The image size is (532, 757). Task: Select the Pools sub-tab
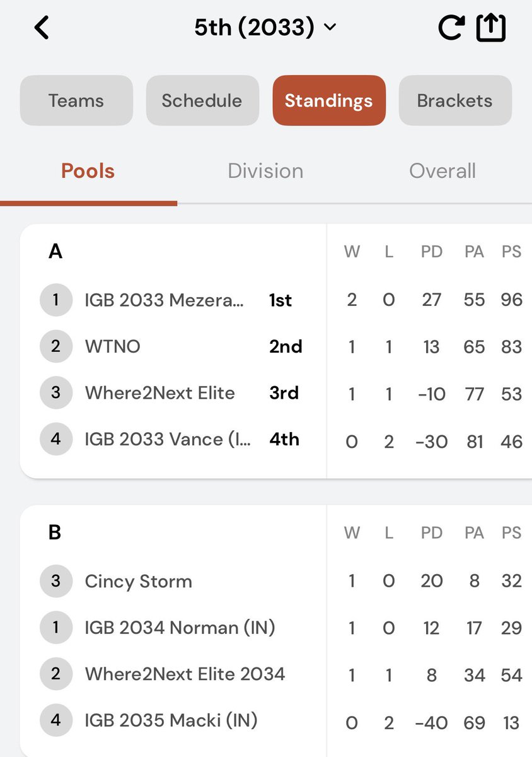pyautogui.click(x=88, y=171)
